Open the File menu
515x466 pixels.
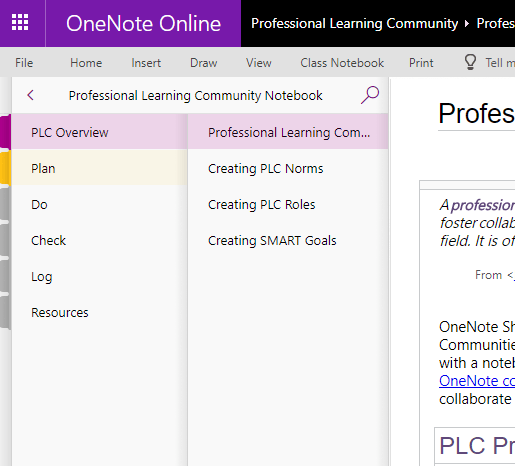point(24,63)
